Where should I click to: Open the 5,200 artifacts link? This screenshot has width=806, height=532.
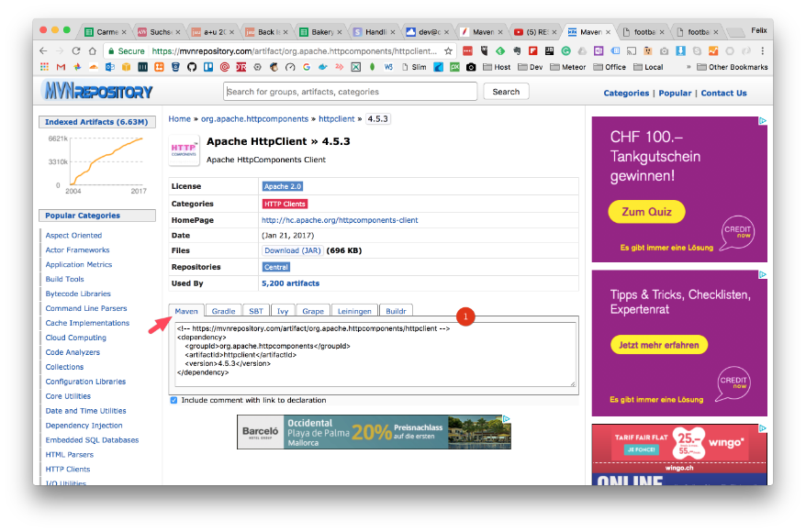(x=290, y=283)
